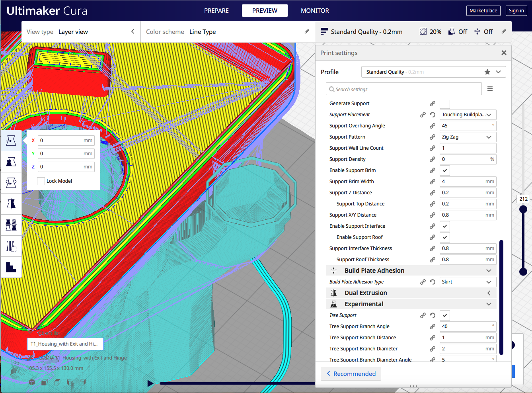Click the top layer slider handle
This screenshot has height=393, width=532.
coord(523,209)
